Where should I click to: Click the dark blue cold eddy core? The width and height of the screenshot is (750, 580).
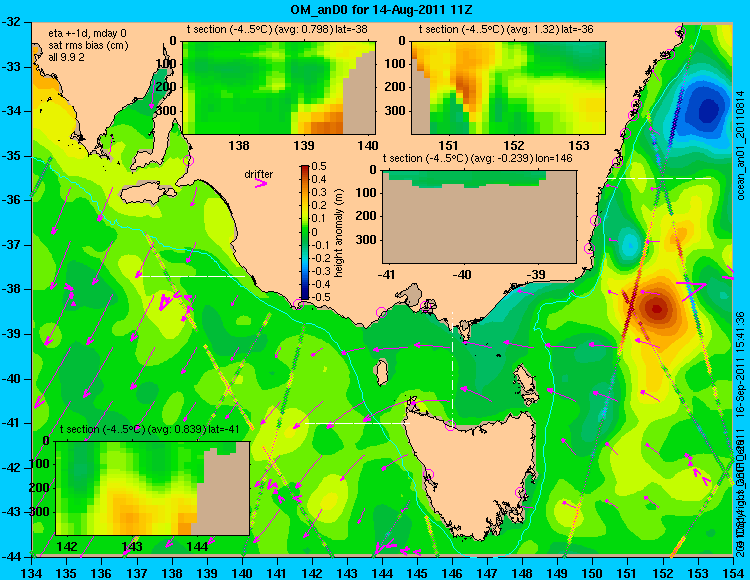[x=708, y=111]
